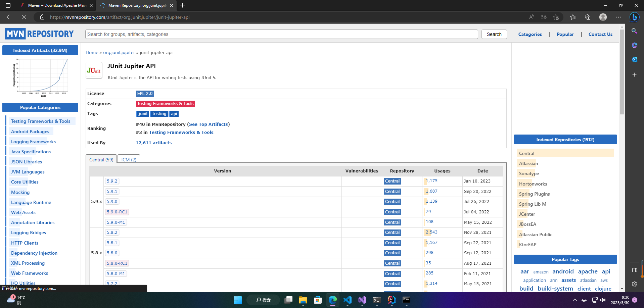Open the Popular menu link

[x=565, y=34]
